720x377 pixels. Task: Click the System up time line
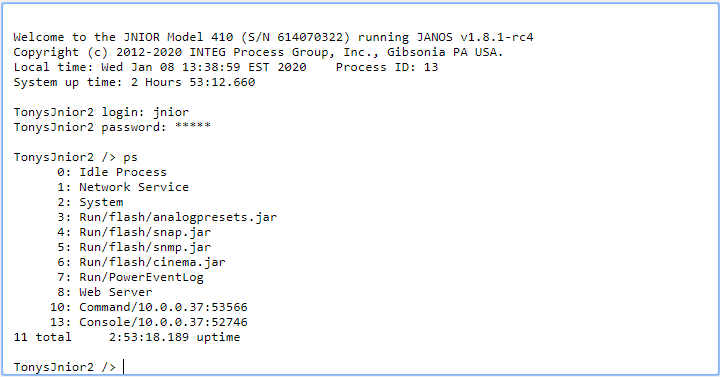click(134, 83)
